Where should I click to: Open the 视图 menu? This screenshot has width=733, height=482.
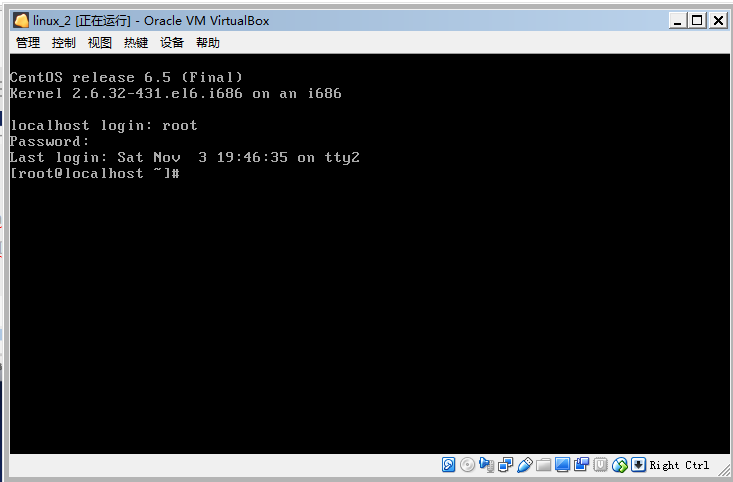coord(100,43)
